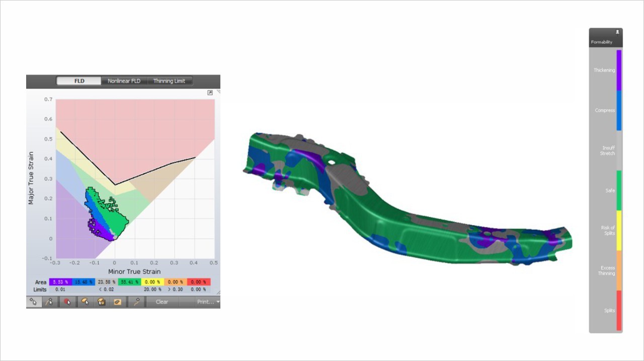Click the Formability legend title

[x=602, y=42]
